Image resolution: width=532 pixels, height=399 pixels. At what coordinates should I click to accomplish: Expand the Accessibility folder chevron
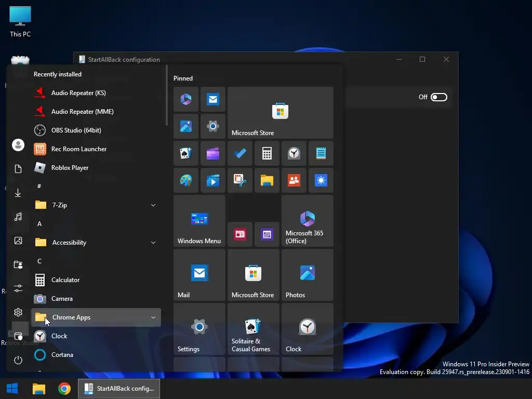pyautogui.click(x=153, y=243)
